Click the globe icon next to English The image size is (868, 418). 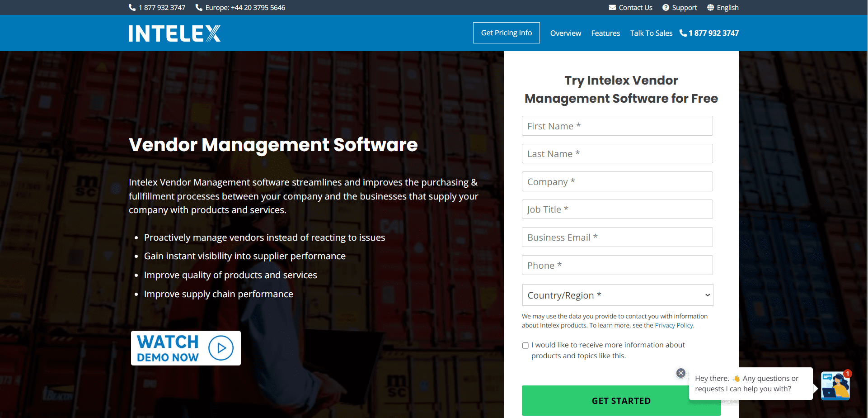pyautogui.click(x=710, y=7)
